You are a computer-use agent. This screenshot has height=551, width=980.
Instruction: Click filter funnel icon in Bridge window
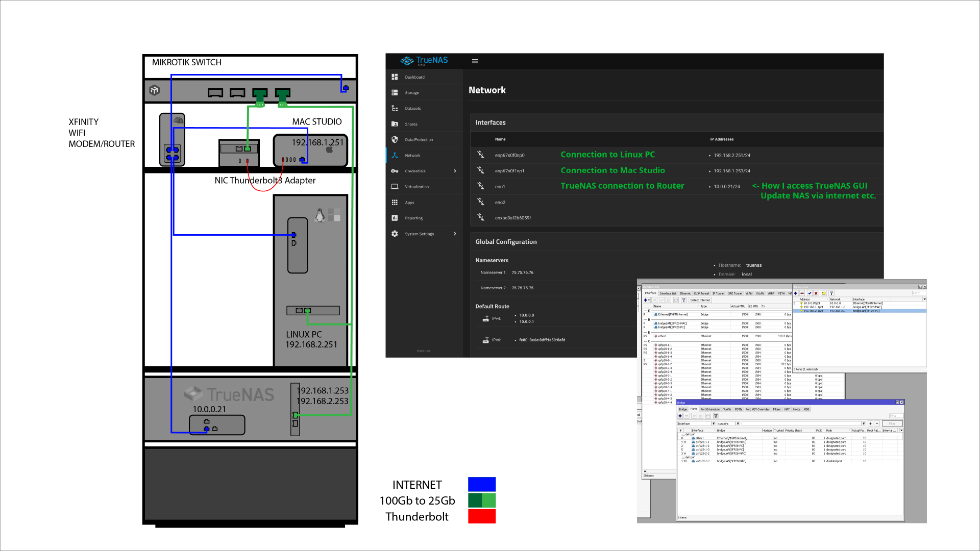tap(716, 416)
